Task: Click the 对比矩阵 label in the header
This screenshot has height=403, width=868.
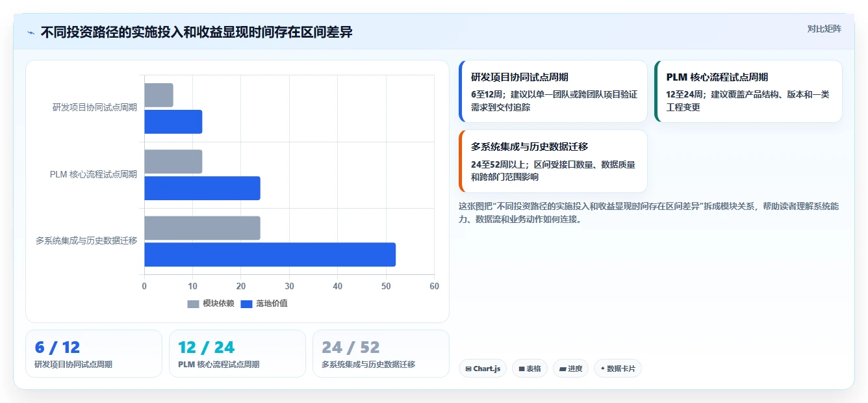Action: [x=824, y=29]
